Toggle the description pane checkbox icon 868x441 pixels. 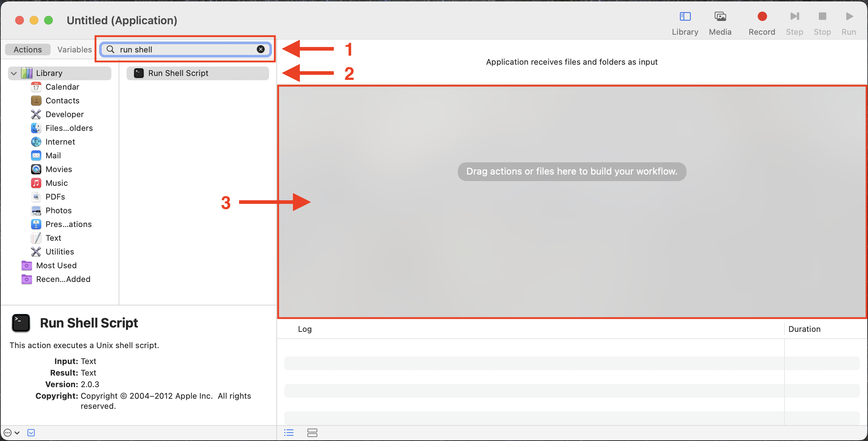coord(31,433)
